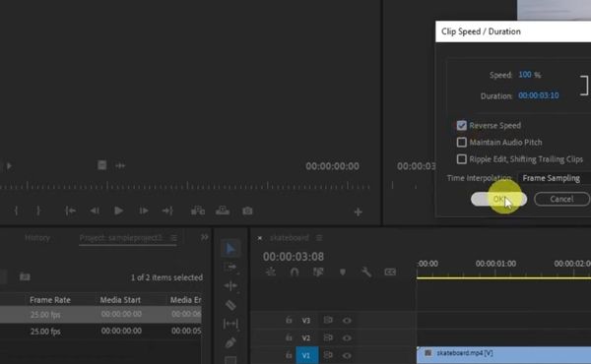Select the Ripple Edit tool
Viewport: 591px width, 364px height.
pyautogui.click(x=230, y=285)
